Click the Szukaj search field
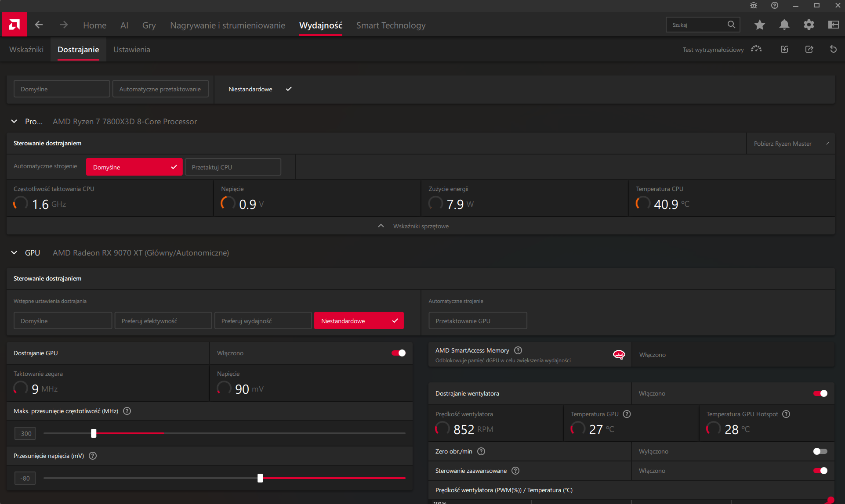Screen dimensions: 845x504 pyautogui.click(x=696, y=25)
